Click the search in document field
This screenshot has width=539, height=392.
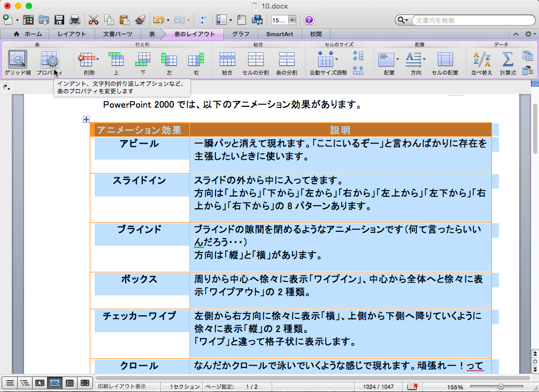tap(473, 20)
